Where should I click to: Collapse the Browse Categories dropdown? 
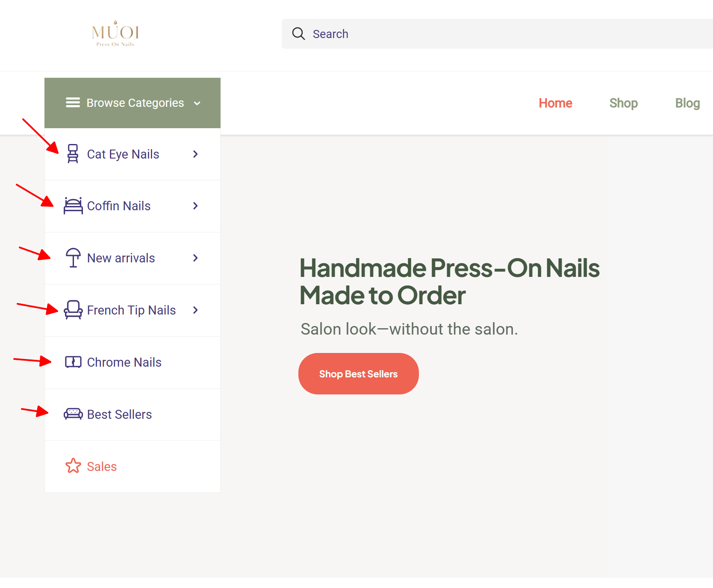point(197,103)
